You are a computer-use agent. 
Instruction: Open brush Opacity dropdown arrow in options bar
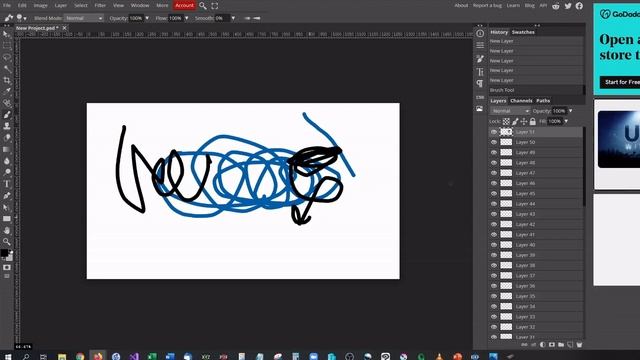(x=147, y=18)
